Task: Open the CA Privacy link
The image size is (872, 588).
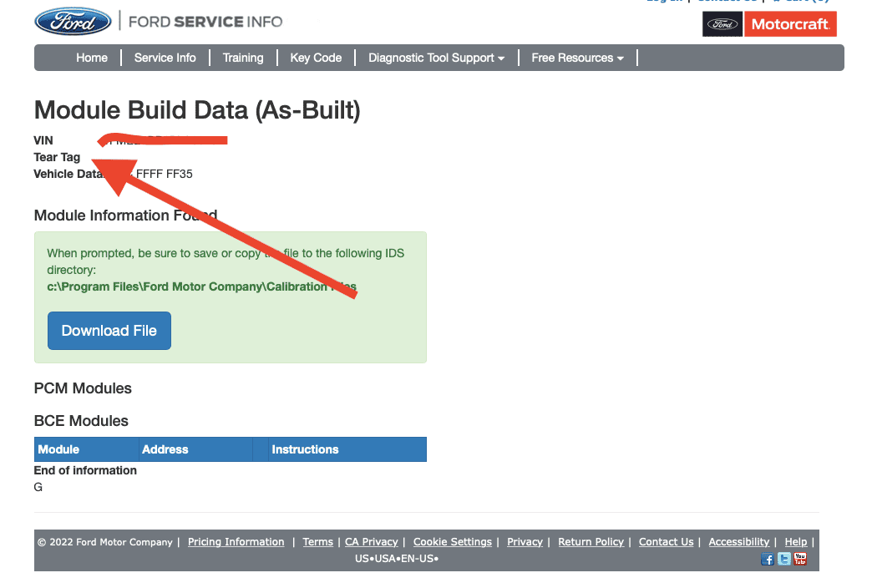Action: pos(371,542)
